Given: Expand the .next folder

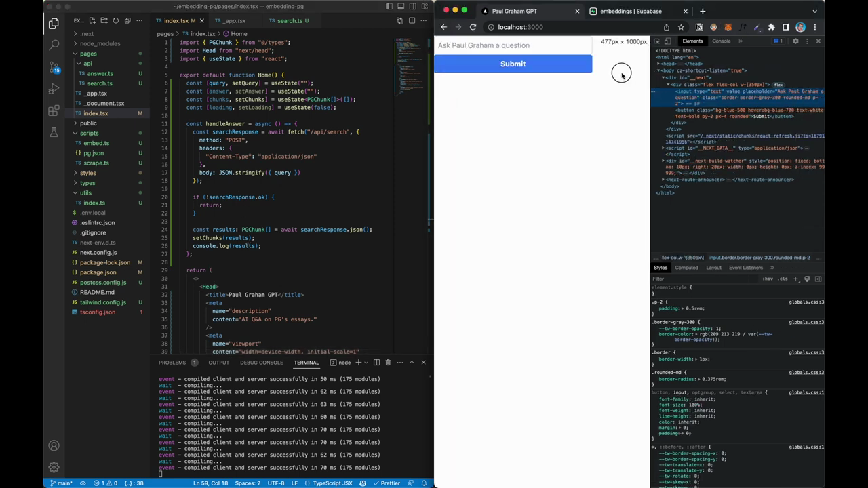Looking at the screenshot, I should (x=87, y=34).
